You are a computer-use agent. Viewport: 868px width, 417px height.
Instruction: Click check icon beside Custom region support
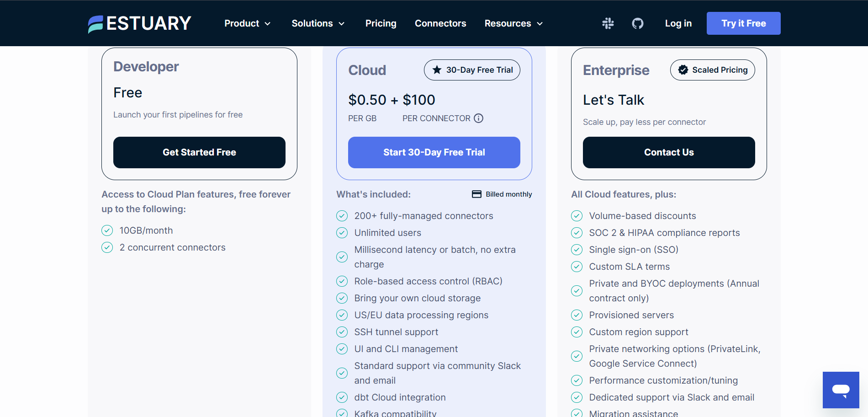pyautogui.click(x=577, y=332)
